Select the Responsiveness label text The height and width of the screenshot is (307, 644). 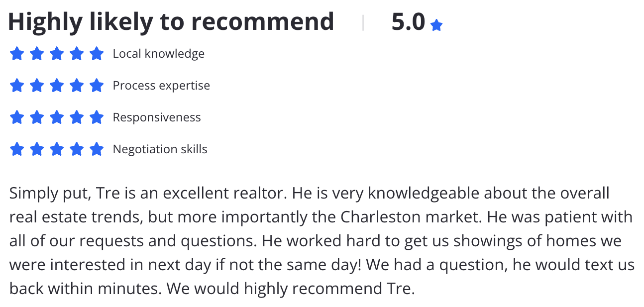(157, 117)
